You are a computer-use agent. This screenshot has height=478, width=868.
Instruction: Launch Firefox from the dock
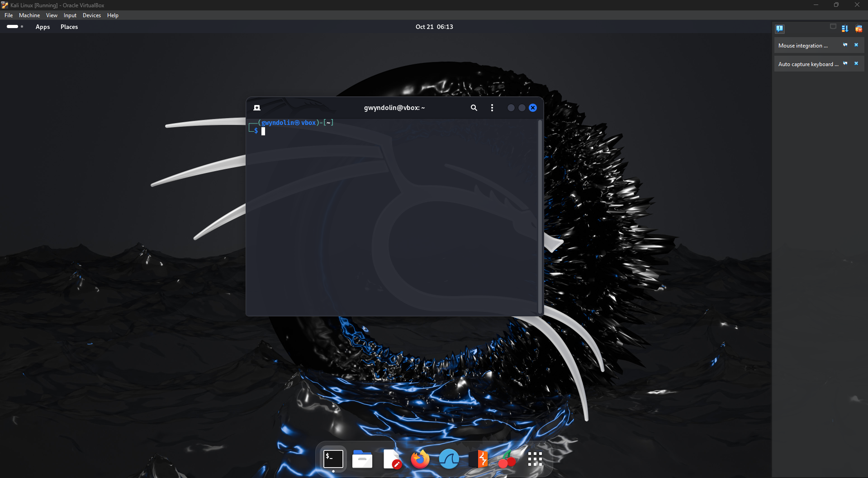[420, 459]
